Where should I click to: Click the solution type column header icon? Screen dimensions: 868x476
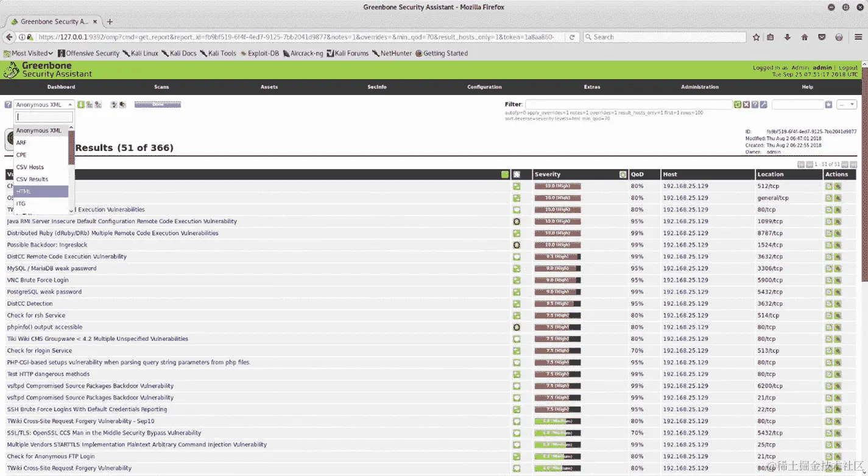tap(517, 174)
